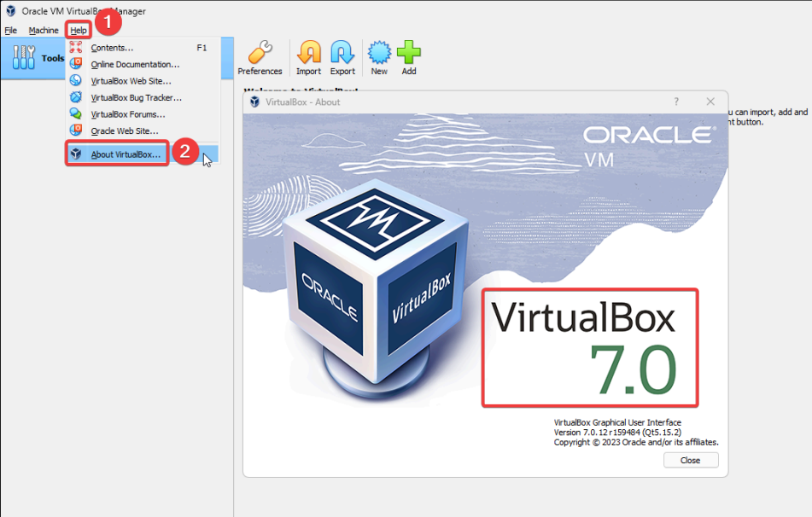The image size is (812, 517).
Task: Click the VirtualBox cube logo image
Action: pos(376,290)
